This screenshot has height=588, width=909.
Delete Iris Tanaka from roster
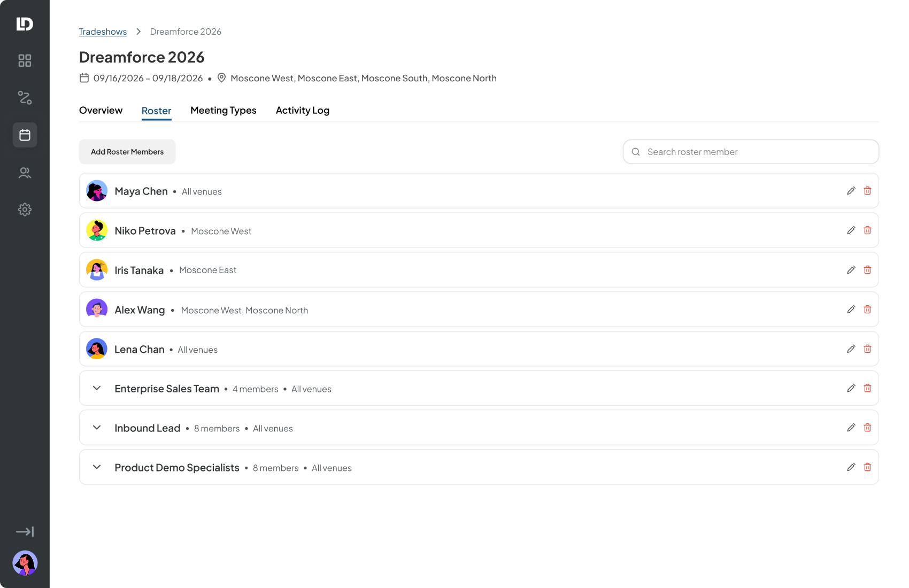[867, 270]
